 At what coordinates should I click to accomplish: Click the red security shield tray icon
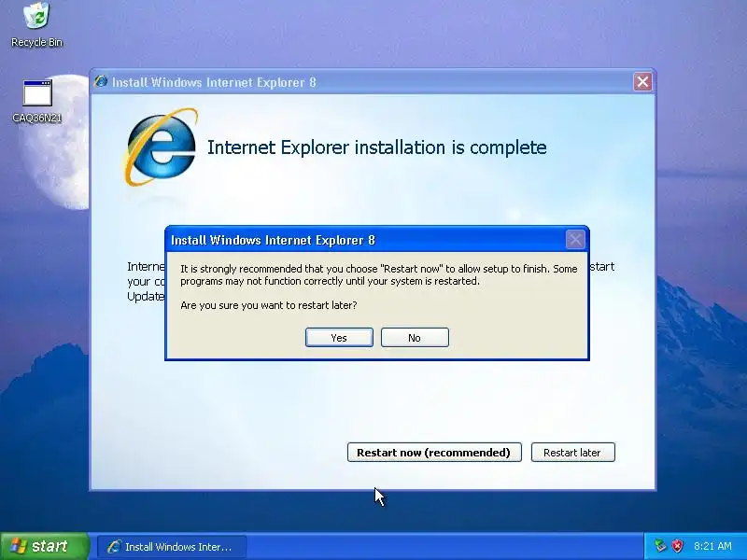(677, 546)
